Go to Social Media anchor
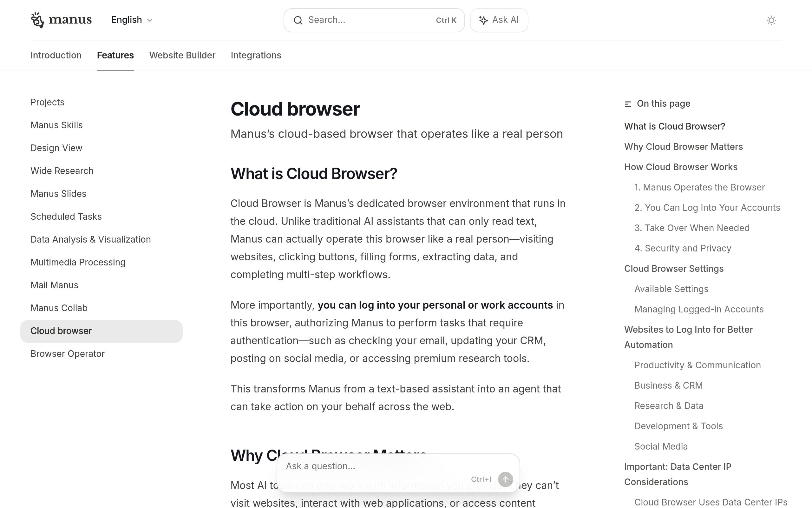Image resolution: width=812 pixels, height=508 pixels. 661,446
